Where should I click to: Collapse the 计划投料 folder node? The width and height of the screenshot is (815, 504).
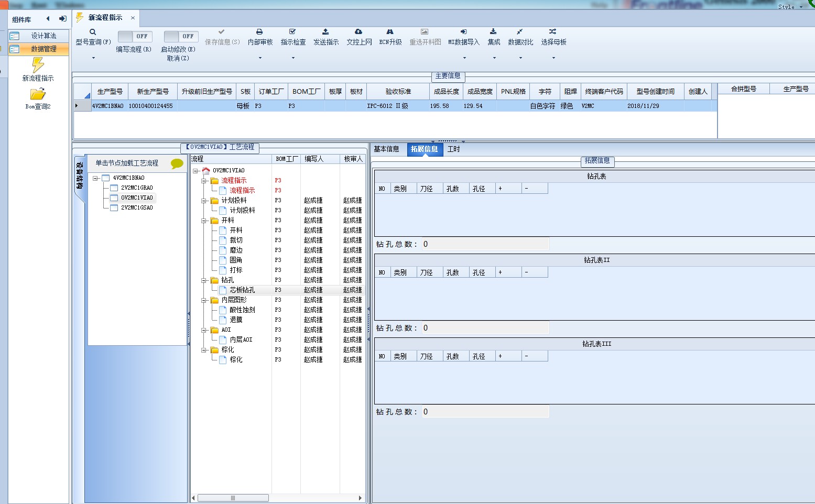(204, 201)
